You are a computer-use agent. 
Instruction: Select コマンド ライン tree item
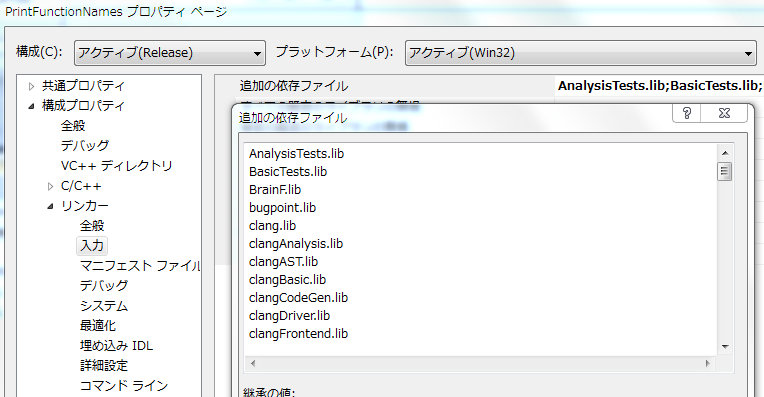124,386
